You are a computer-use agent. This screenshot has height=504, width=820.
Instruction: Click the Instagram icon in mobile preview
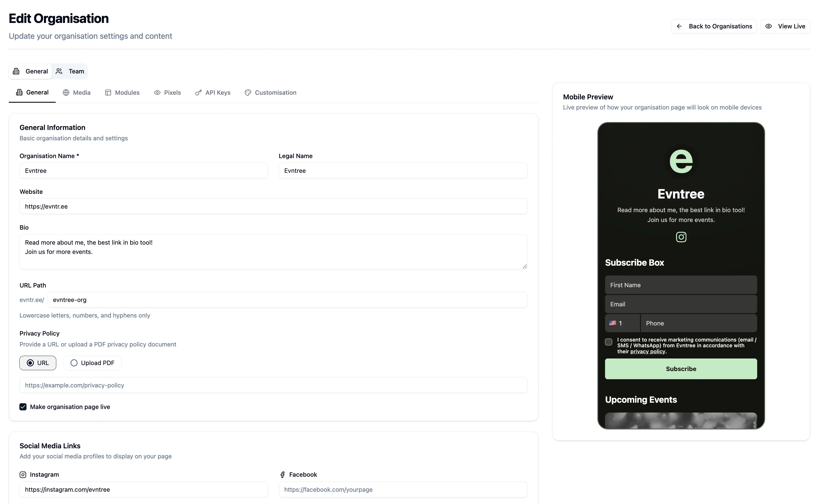click(681, 237)
